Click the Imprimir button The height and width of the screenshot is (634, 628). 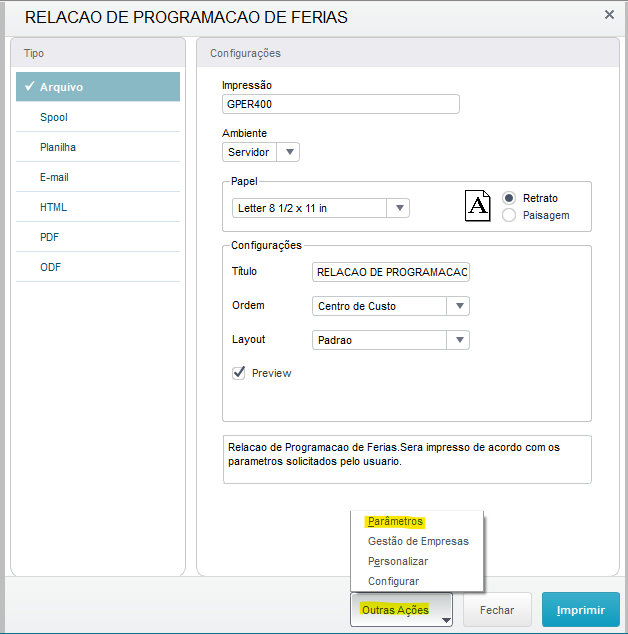point(581,610)
